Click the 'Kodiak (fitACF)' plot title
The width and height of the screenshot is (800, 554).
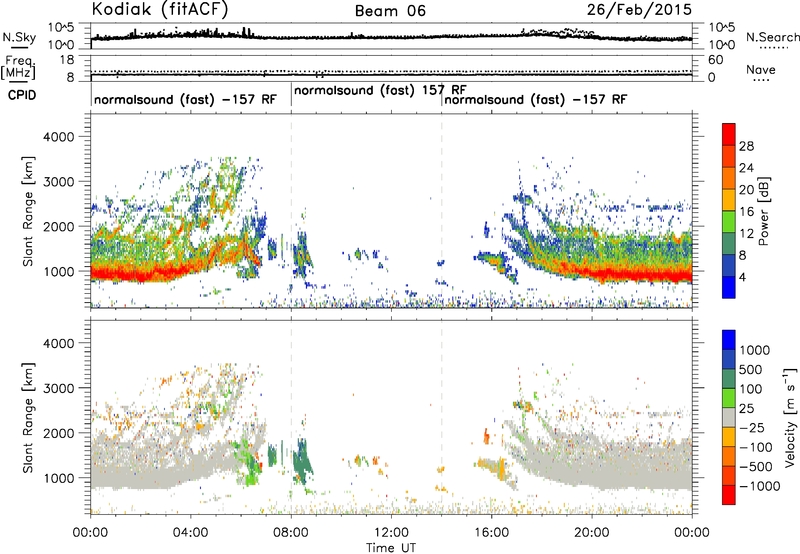160,9
